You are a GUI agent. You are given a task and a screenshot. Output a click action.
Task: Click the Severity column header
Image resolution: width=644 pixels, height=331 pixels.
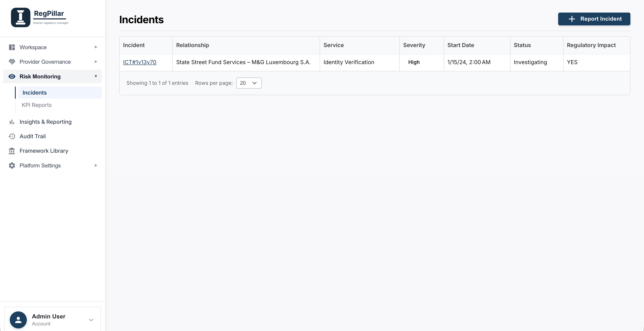pyautogui.click(x=414, y=45)
